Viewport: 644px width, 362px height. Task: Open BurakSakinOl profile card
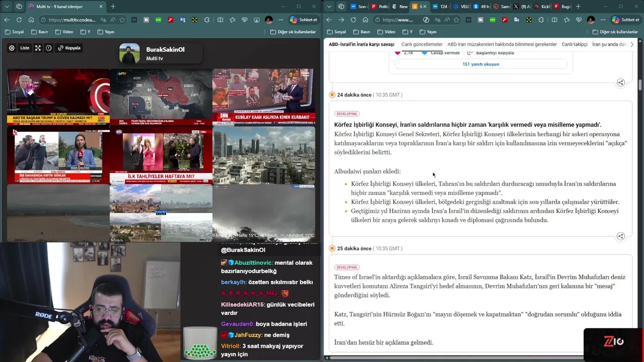[160, 54]
